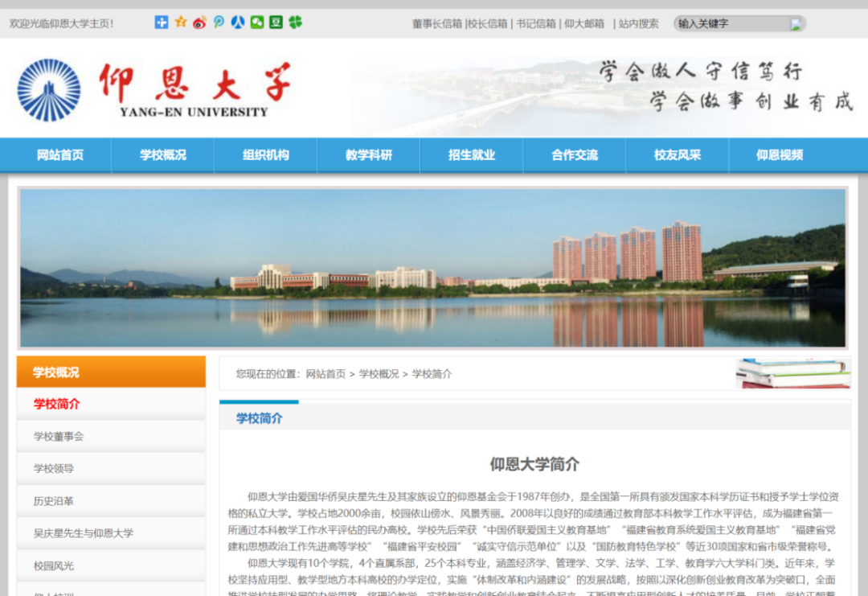Open 教学科研 navigation menu
The width and height of the screenshot is (868, 596).
click(x=369, y=155)
